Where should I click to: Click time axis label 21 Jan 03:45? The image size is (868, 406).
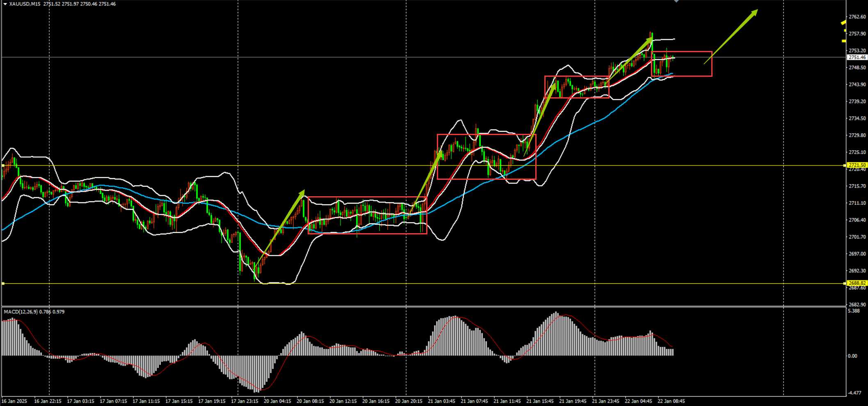(x=441, y=401)
